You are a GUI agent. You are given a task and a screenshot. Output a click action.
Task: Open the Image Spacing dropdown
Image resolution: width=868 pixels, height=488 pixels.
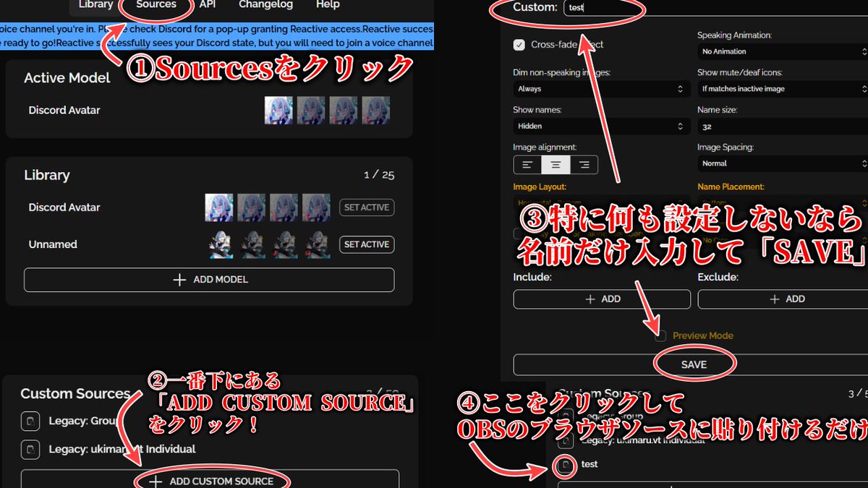coord(783,163)
